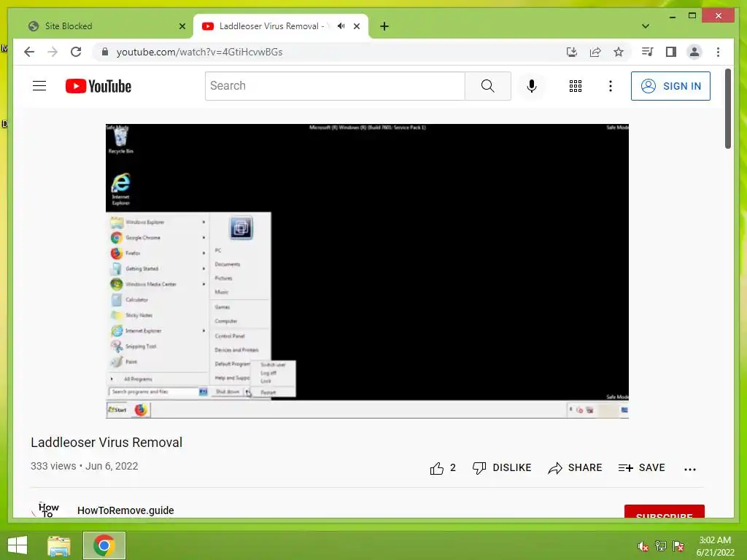Click the install app icon in address bar
Screen dimensions: 747x560
coord(572,52)
